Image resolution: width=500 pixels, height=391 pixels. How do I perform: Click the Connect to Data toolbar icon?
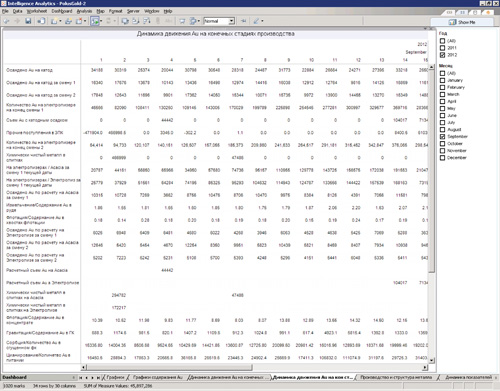tap(41, 21)
